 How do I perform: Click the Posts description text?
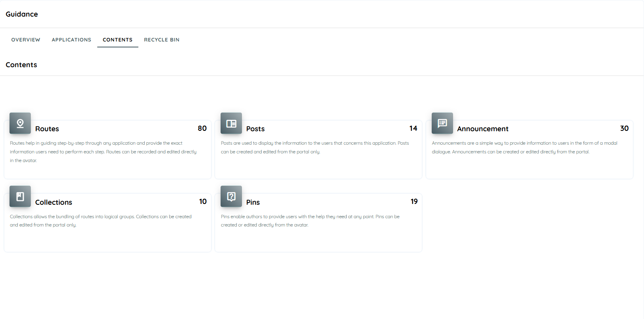(x=315, y=147)
